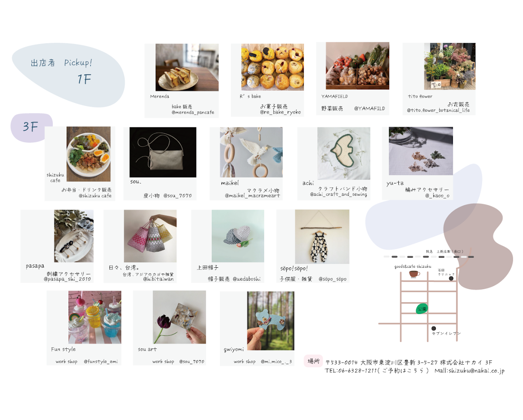The image size is (523, 420).
Task: Select the Fun style drinks photo
Action: [95, 317]
